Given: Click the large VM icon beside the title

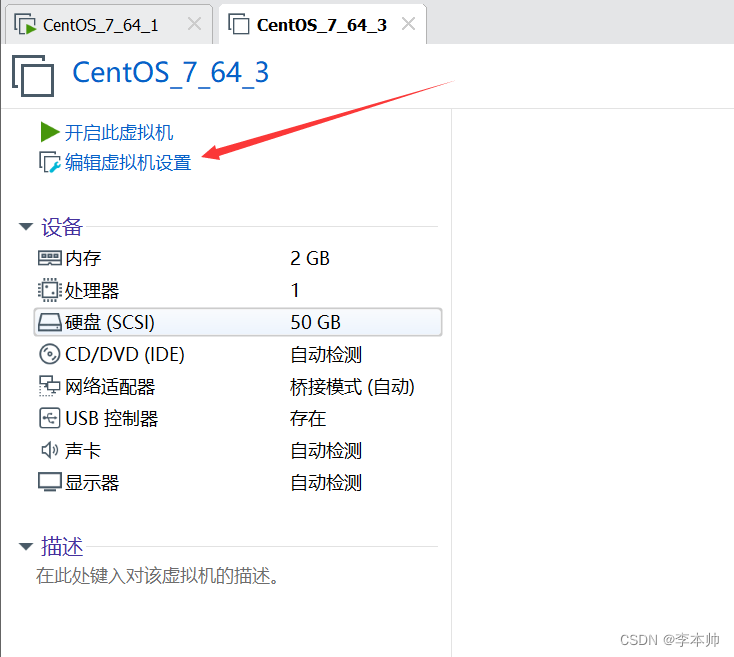Looking at the screenshot, I should 33,75.
